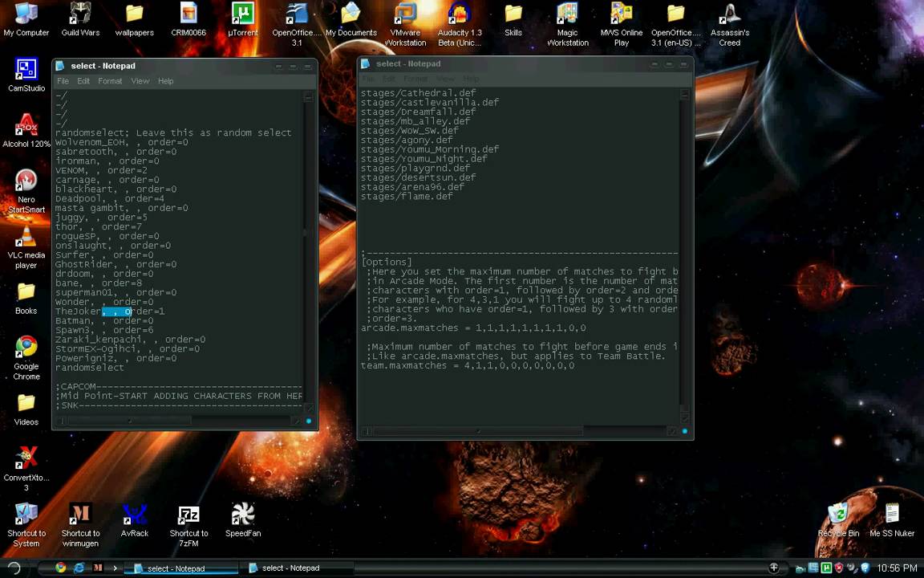Open the Videos folder on the desktop

[x=26, y=409]
